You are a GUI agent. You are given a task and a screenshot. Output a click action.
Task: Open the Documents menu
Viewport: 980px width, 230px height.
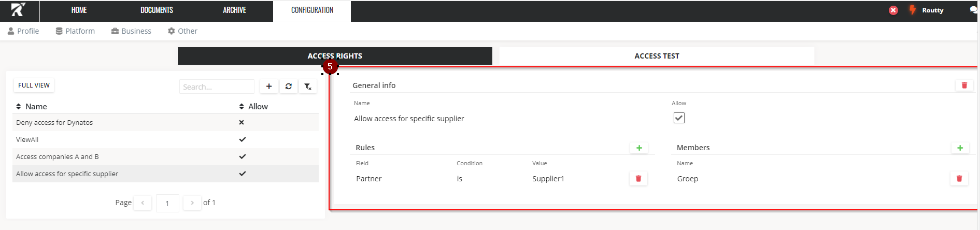click(x=157, y=10)
